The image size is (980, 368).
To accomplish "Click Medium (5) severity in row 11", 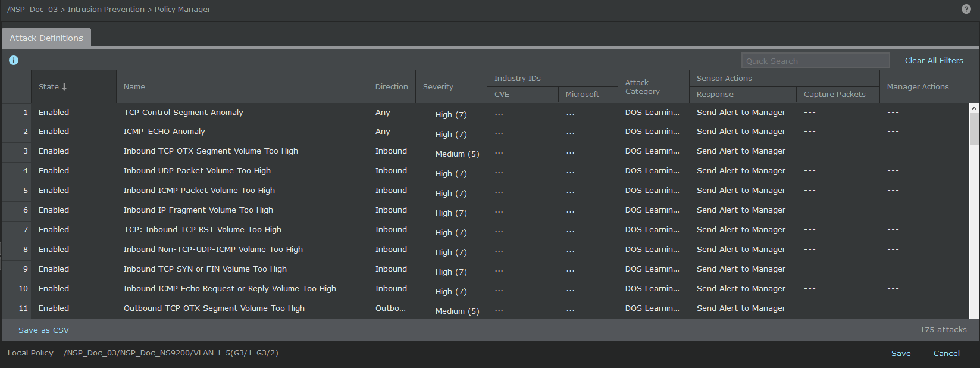I will [x=457, y=311].
